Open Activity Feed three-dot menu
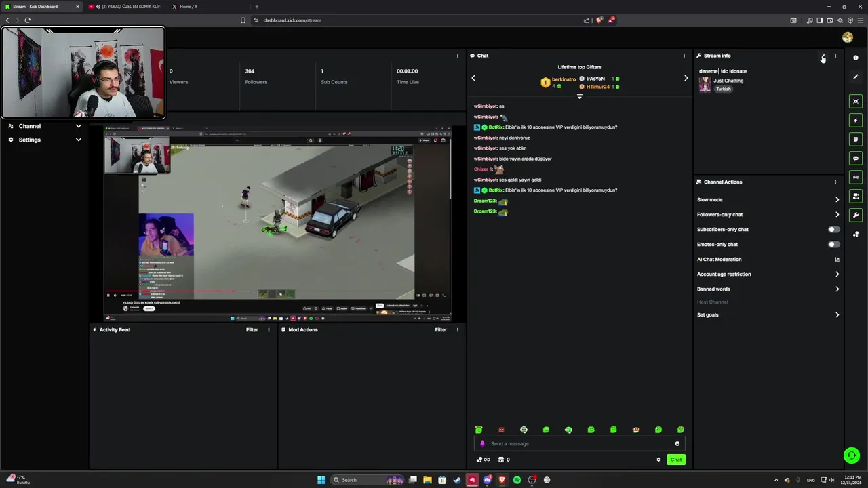Image resolution: width=868 pixels, height=488 pixels. coord(269,329)
